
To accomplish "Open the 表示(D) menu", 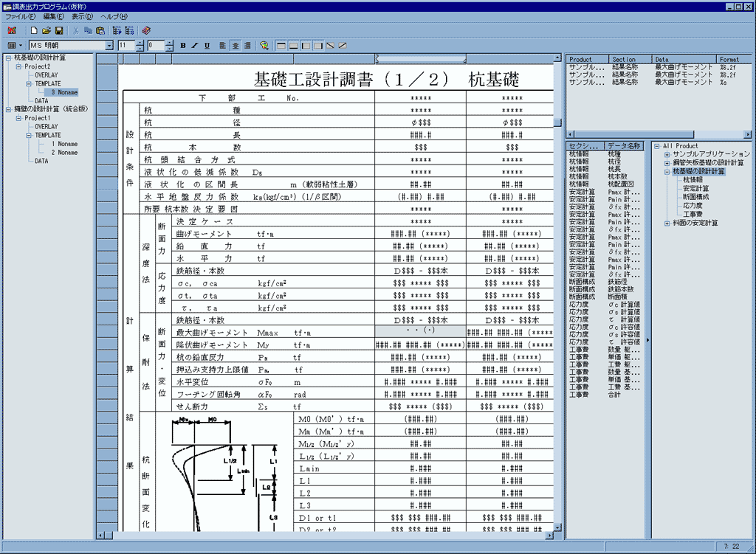I will [x=82, y=16].
